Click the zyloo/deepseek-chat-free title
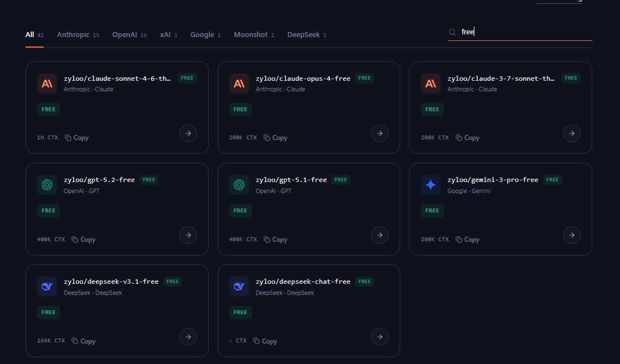This screenshot has width=620, height=364. (303, 282)
